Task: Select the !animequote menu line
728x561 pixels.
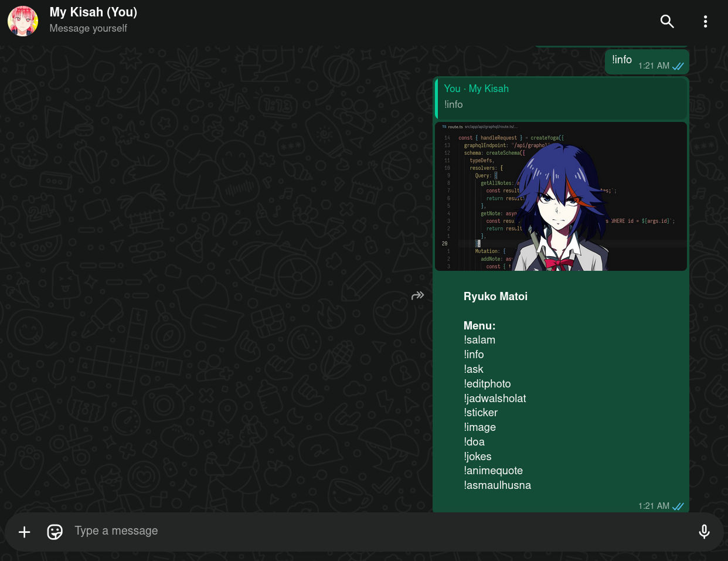Action: coord(493,471)
